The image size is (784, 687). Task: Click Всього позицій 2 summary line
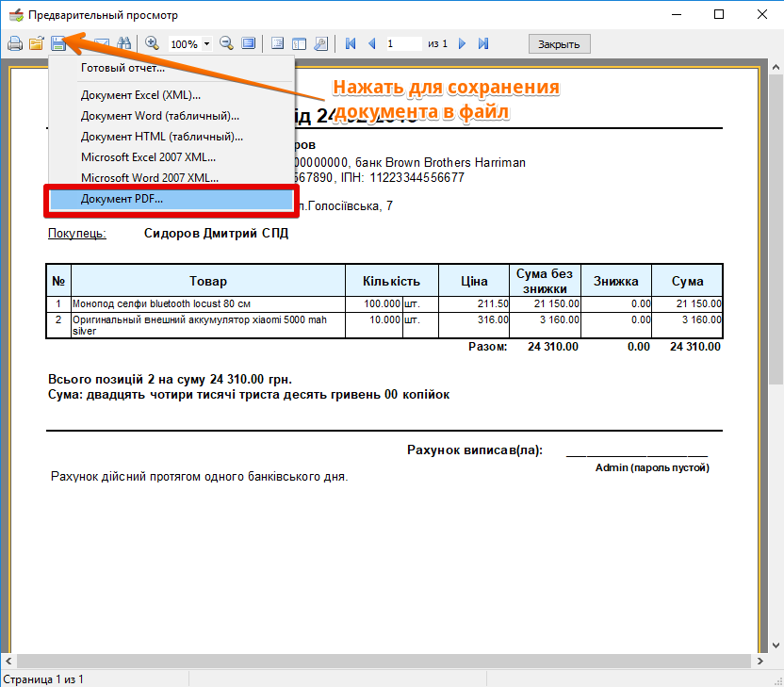coord(170,380)
